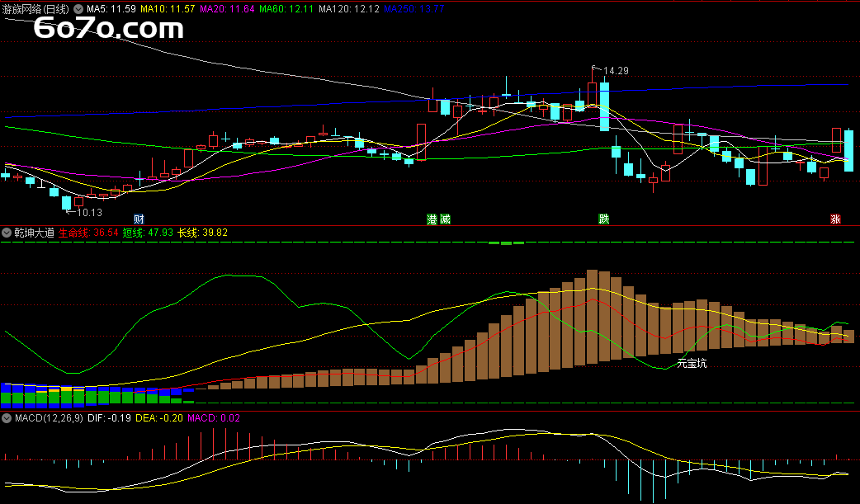Click the MACD: 0.02 value
The height and width of the screenshot is (504, 860).
(214, 418)
